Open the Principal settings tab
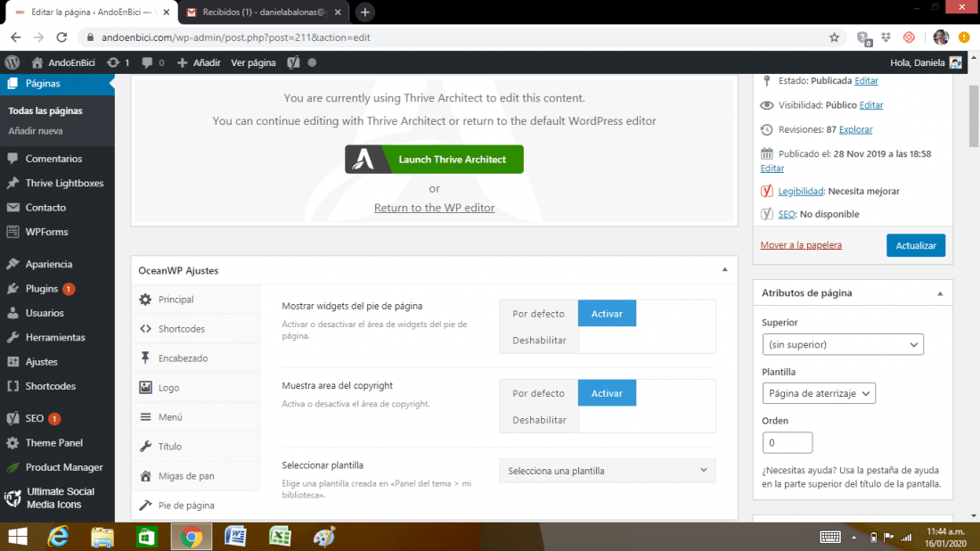Screen dimensions: 980x551 coord(196,300)
